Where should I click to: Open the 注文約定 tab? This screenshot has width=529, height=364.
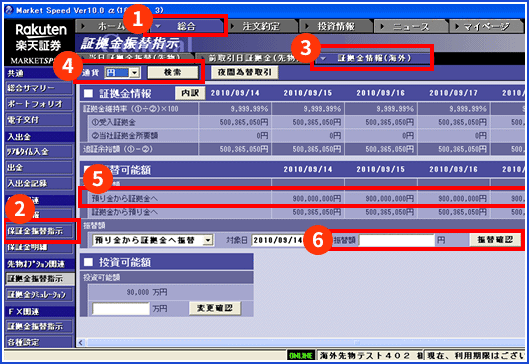261,26
